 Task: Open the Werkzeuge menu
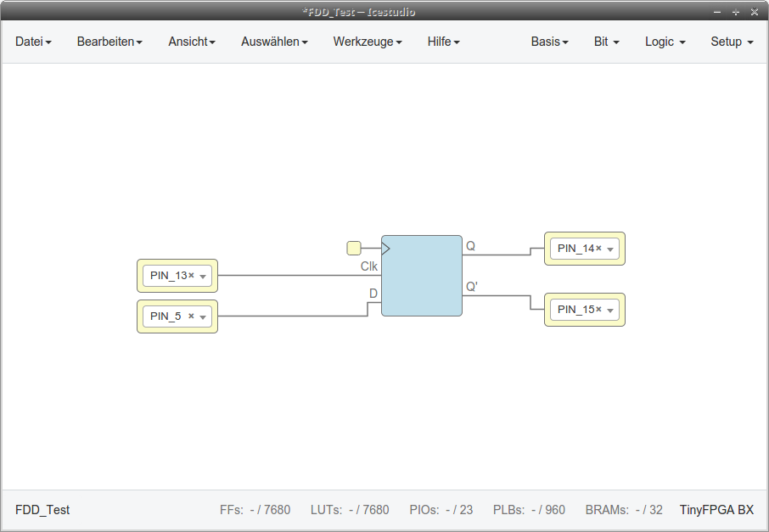point(366,41)
